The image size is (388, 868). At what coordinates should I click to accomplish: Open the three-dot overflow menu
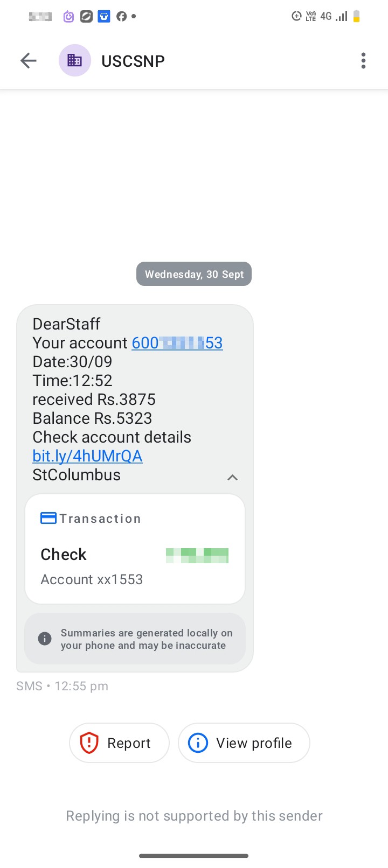click(364, 61)
